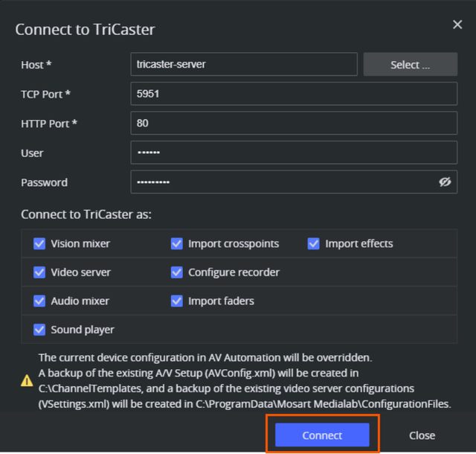Screen dimensions: 476x454
Task: Select the HTTP Port input field
Action: [293, 124]
